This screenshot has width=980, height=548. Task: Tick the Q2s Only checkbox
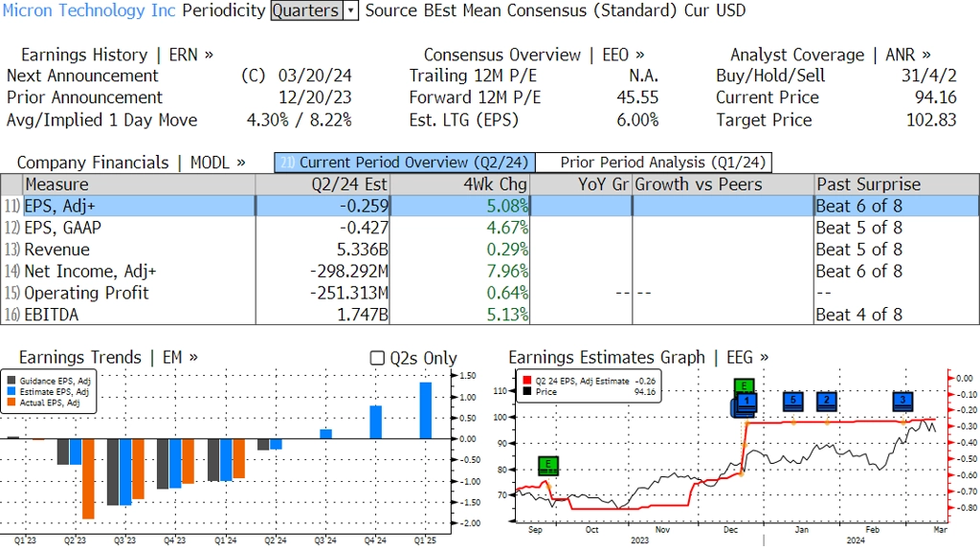pos(377,358)
